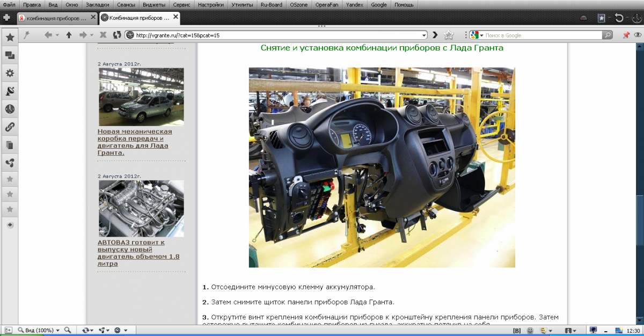Open the Notes panel pages icon
Image resolution: width=644 pixels, height=336 pixels.
point(10,145)
